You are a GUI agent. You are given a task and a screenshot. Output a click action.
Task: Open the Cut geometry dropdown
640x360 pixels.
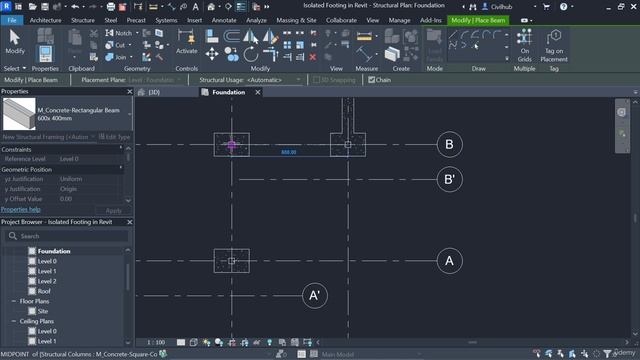[130, 45]
